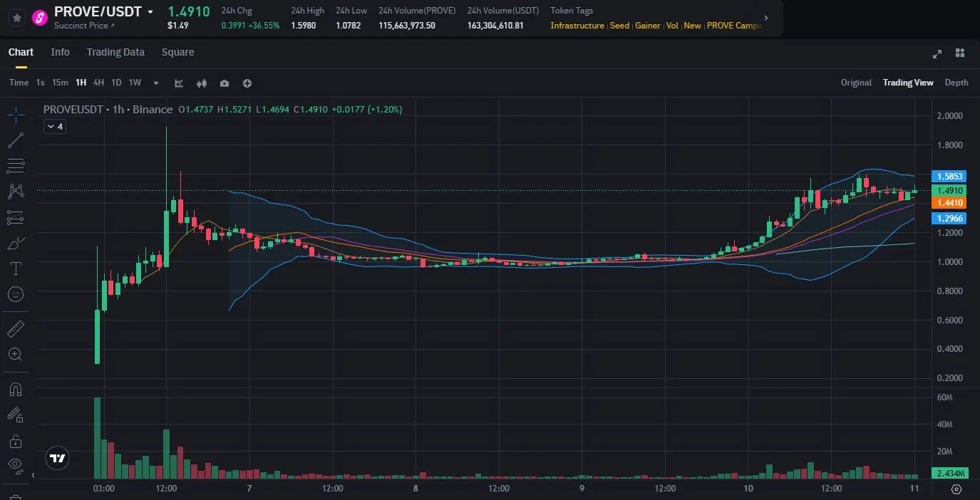This screenshot has width=980, height=500.
Task: Select the trend line drawing tool
Action: point(16,140)
